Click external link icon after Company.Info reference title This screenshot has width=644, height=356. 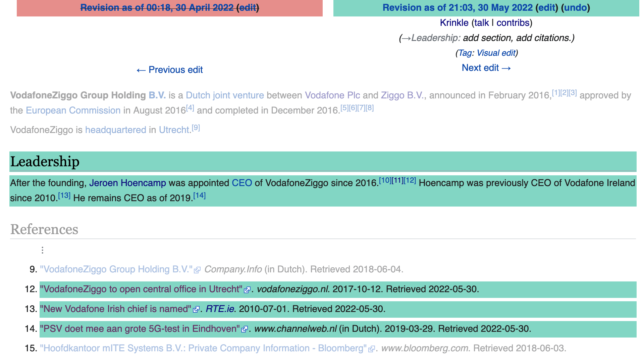(198, 270)
